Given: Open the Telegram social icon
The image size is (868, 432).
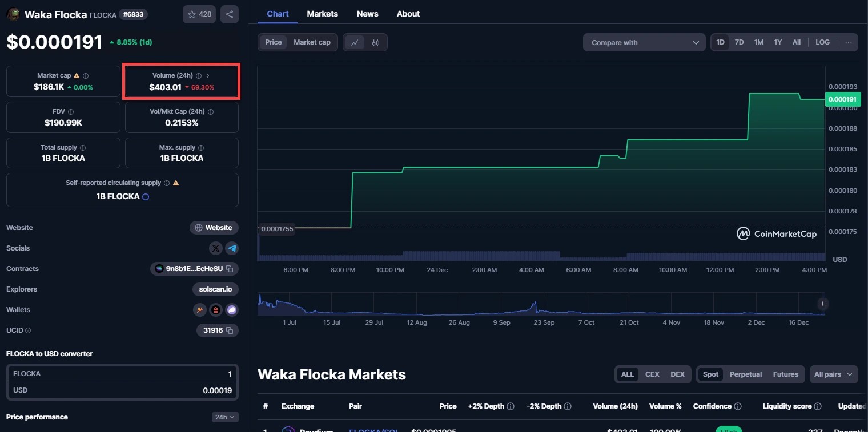Looking at the screenshot, I should (231, 248).
